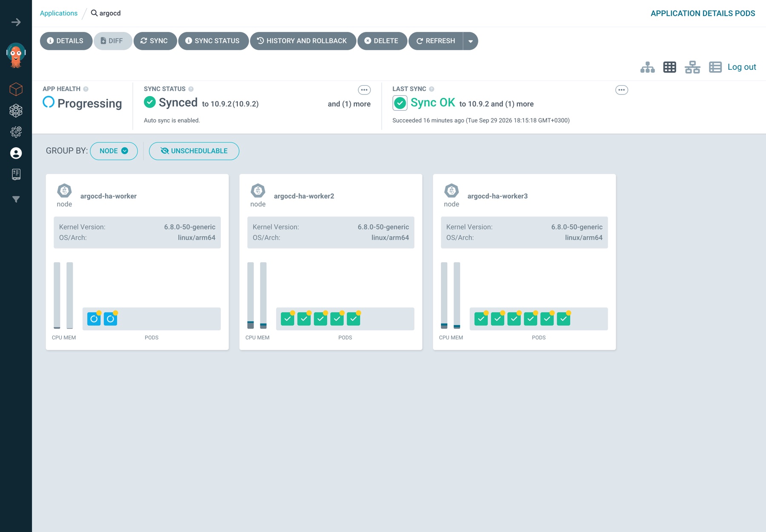Viewport: 766px width, 532px height.
Task: Open the Last Sync more options menu
Action: [x=622, y=90]
